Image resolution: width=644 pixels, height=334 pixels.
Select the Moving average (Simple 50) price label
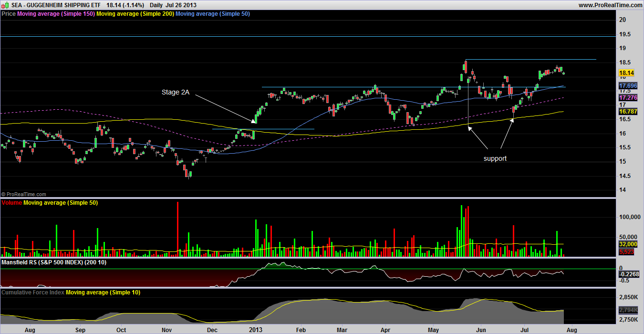tap(213, 14)
